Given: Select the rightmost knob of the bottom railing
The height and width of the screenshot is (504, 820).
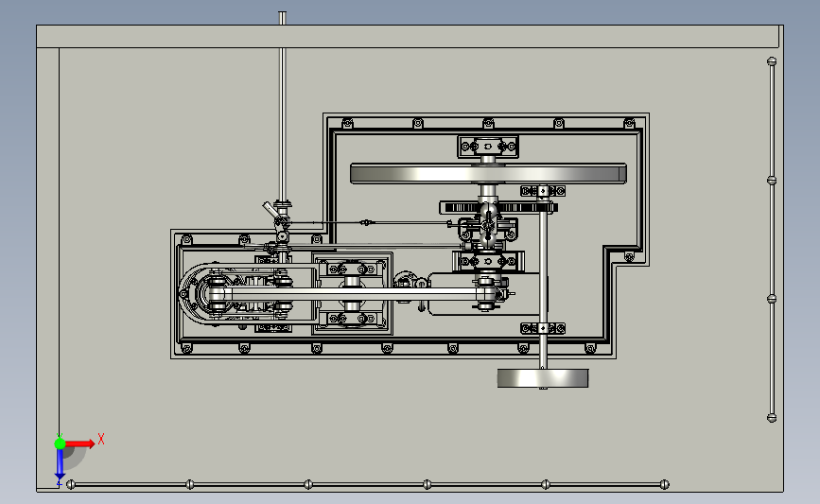Looking at the screenshot, I should point(664,485).
